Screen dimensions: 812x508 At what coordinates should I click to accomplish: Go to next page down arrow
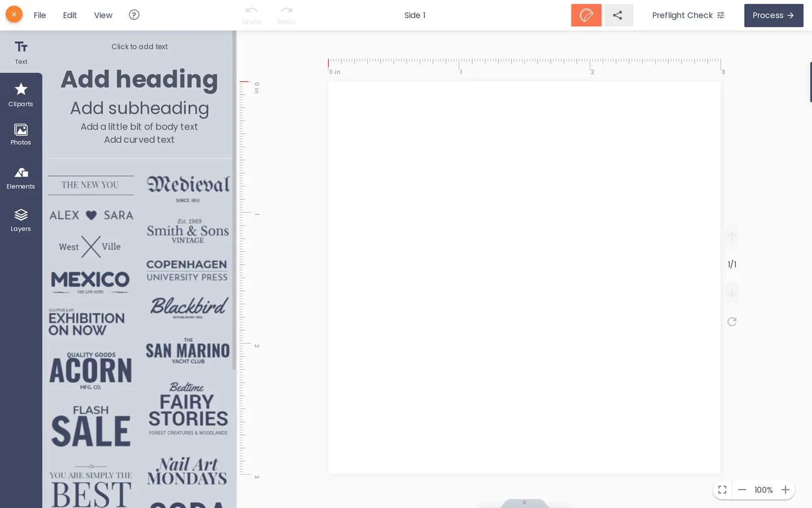click(x=732, y=293)
